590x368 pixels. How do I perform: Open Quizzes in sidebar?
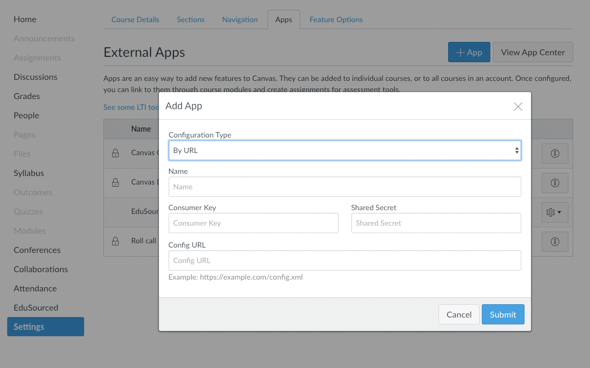coord(28,211)
